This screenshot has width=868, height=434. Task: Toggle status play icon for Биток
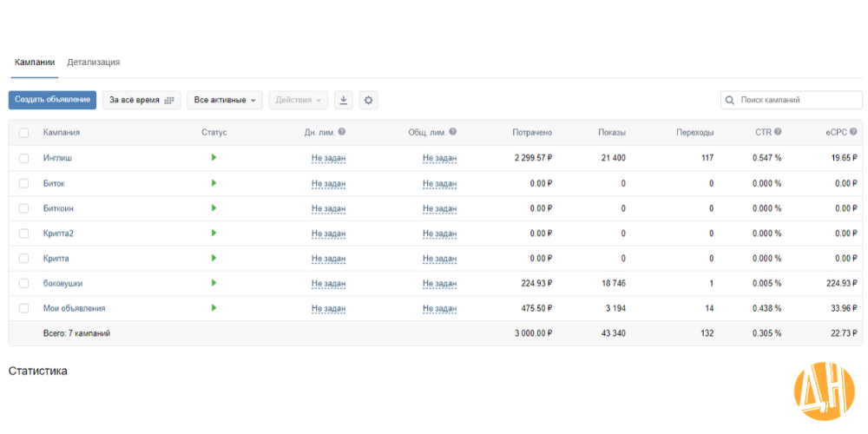click(214, 182)
